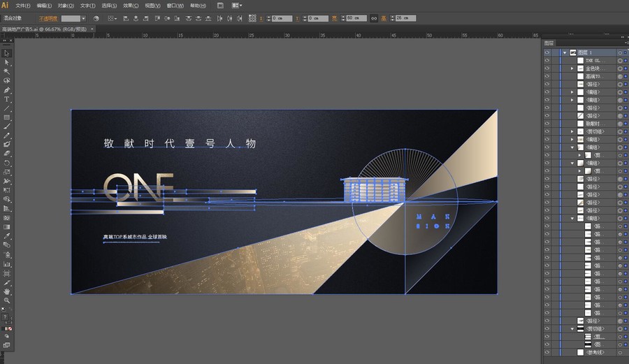629x364 pixels.
Task: Choose the Lasso tool
Action: (7, 80)
